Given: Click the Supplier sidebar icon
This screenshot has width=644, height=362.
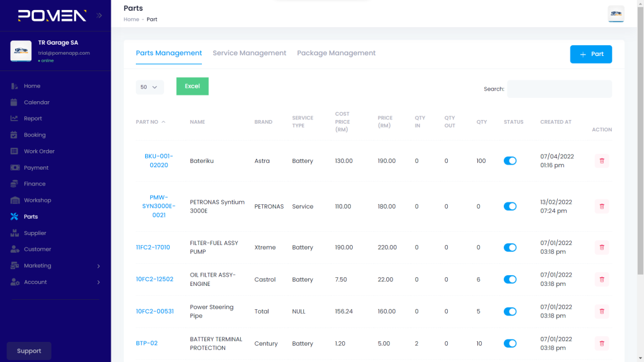Looking at the screenshot, I should point(15,233).
